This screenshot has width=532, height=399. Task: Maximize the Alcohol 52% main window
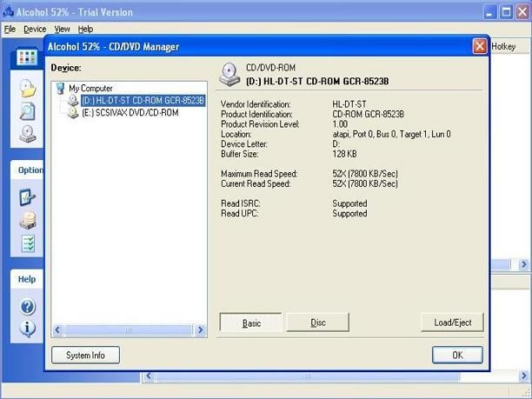tap(507, 12)
